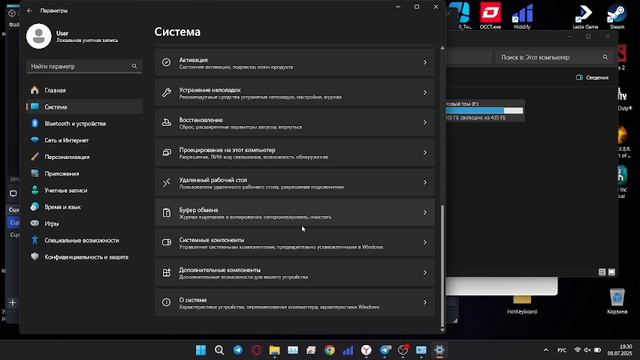Expand Буфер обмена chevron arrow
Image resolution: width=640 pixels, height=360 pixels.
pos(425,213)
